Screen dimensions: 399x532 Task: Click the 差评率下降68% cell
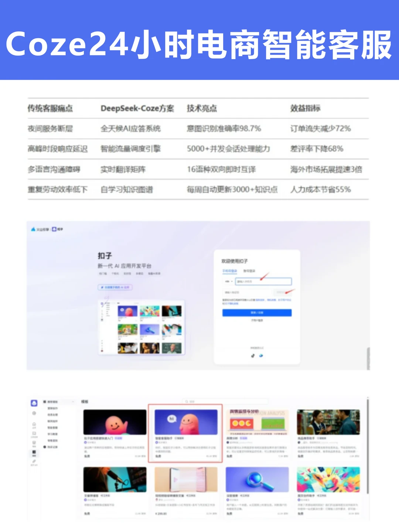[x=317, y=149]
